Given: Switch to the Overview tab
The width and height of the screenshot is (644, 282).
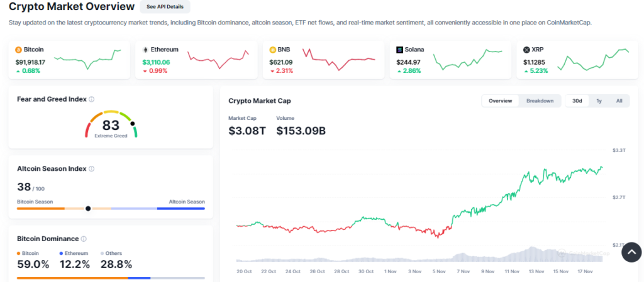Looking at the screenshot, I should tap(500, 101).
